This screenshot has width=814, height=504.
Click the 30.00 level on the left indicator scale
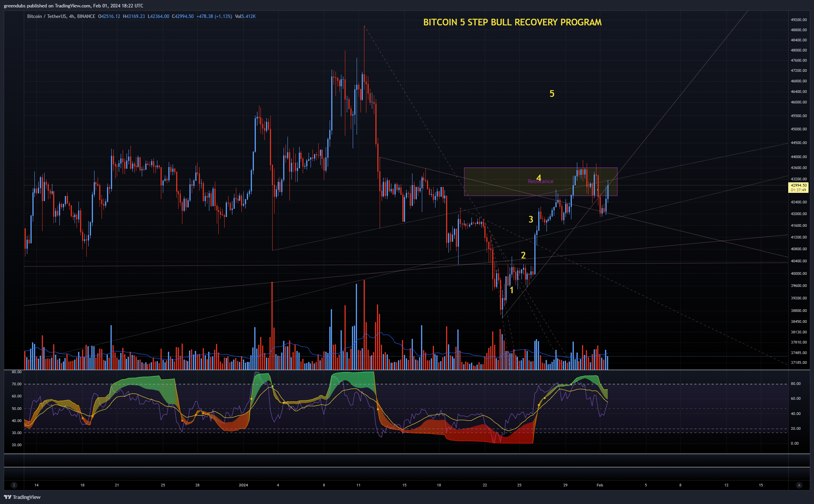[x=16, y=433]
